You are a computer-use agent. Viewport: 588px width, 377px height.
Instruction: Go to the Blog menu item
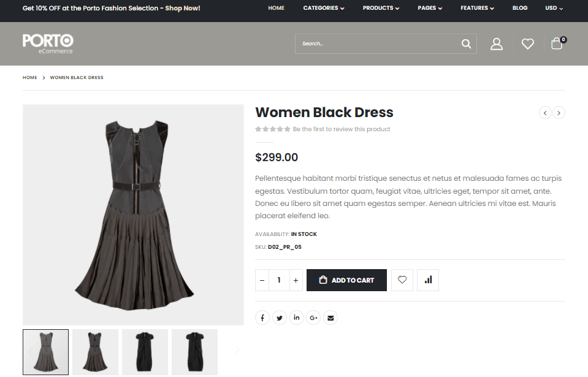point(519,8)
